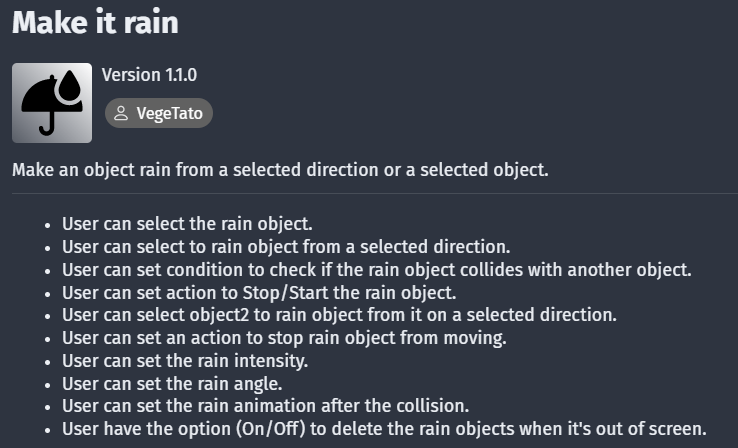Click the "Make it rain" title

pyautogui.click(x=96, y=22)
